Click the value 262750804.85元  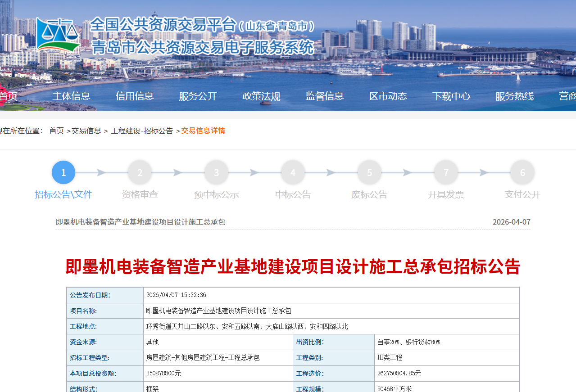(x=399, y=374)
